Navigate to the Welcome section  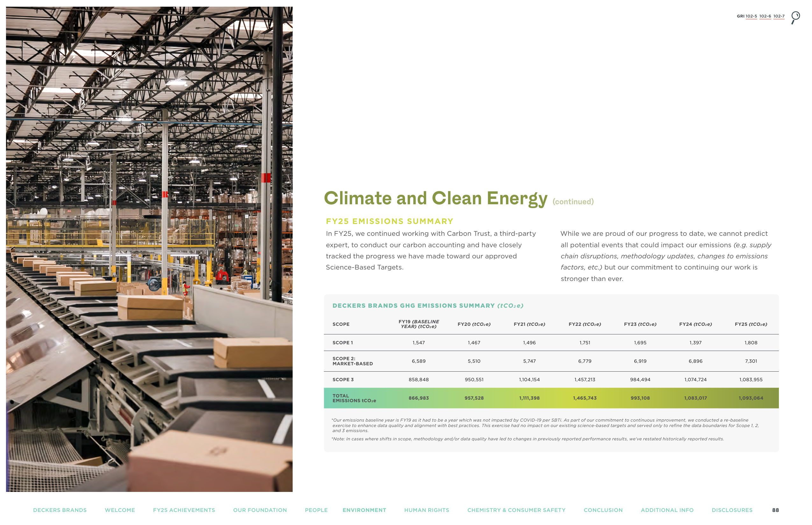pyautogui.click(x=120, y=510)
